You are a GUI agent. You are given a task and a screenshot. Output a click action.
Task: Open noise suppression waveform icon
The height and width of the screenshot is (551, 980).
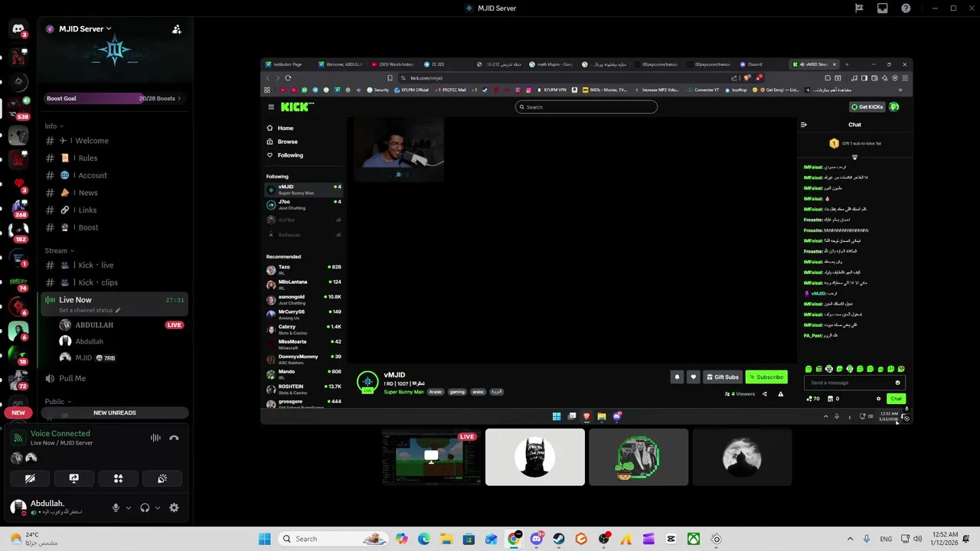pos(155,438)
